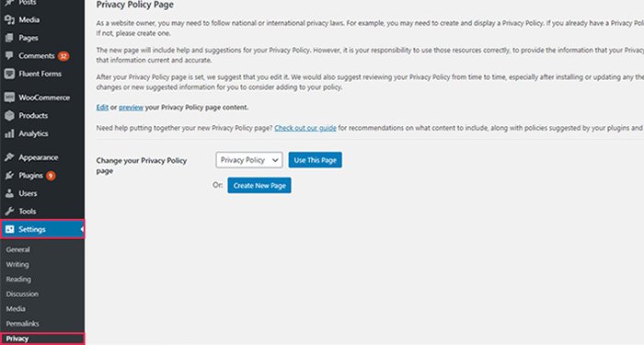
Task: Click the Use This Page button
Action: (315, 160)
